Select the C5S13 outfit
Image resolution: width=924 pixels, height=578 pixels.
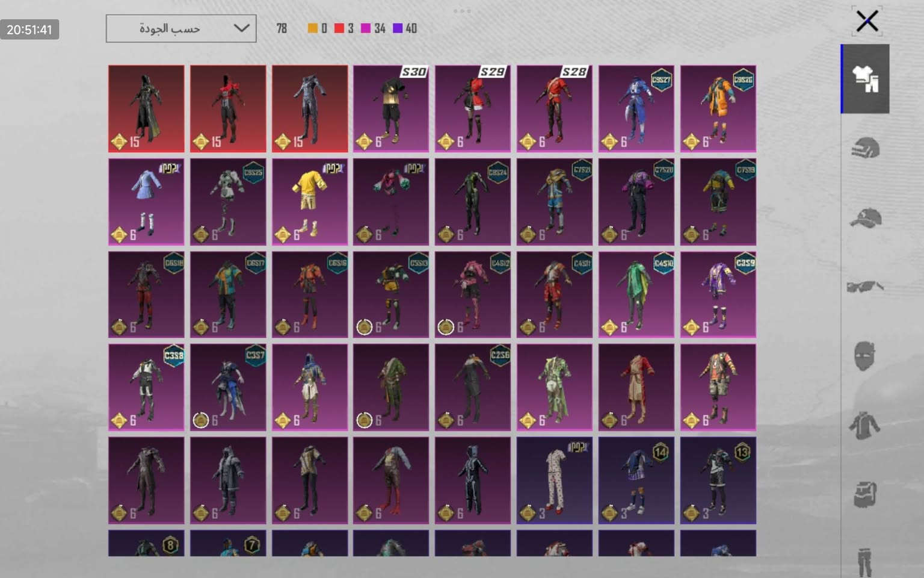point(391,294)
